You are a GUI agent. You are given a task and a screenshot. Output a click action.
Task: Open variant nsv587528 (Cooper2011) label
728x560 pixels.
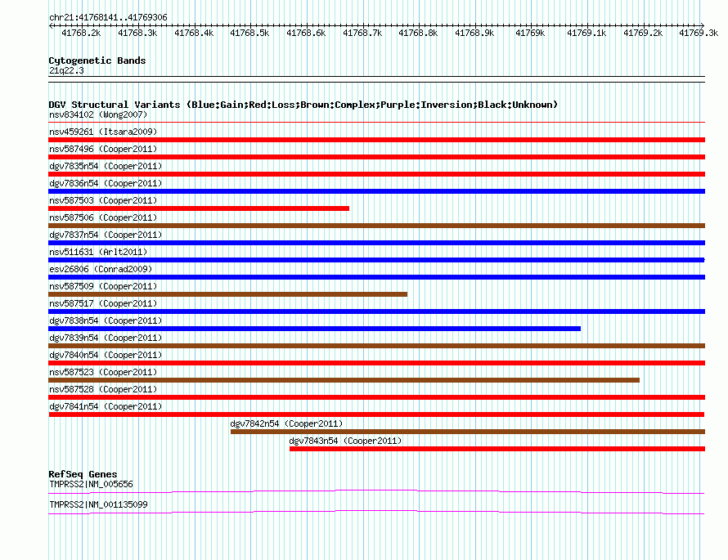click(103, 389)
